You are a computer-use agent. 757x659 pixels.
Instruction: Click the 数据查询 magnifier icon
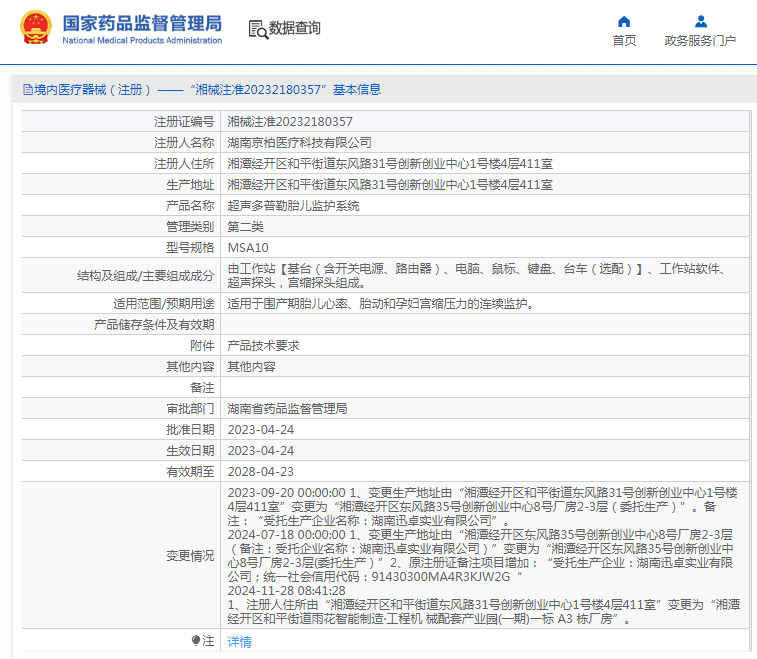pos(257,29)
